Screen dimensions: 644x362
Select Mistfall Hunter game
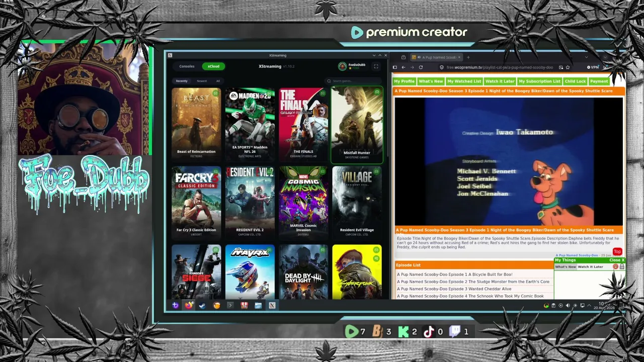tap(357, 125)
